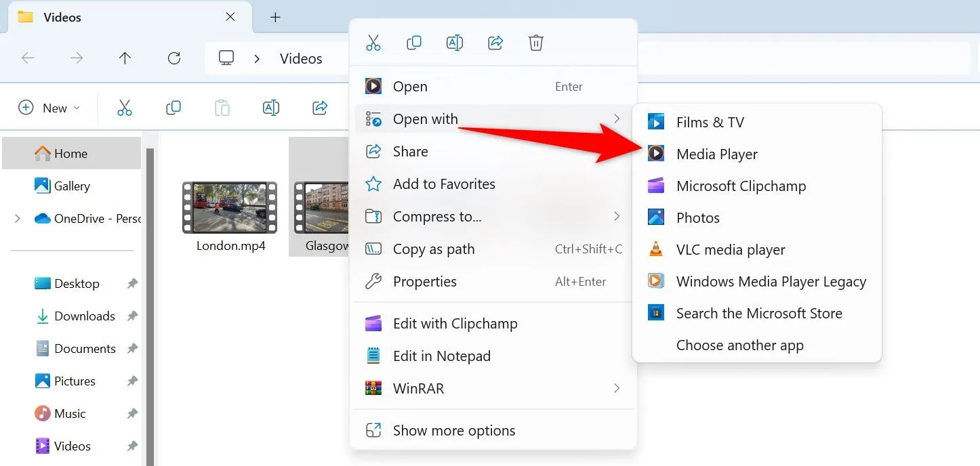The height and width of the screenshot is (466, 980).
Task: Select Share in the context menu
Action: point(493,152)
